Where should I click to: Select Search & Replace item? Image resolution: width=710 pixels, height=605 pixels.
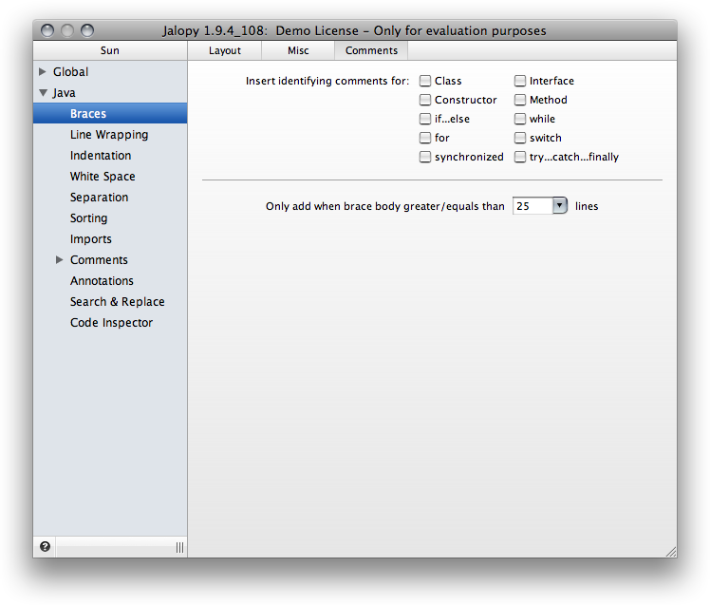pos(117,302)
